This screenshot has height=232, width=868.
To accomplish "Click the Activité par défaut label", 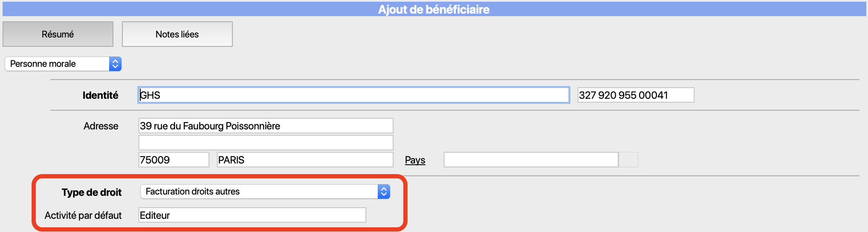I will tap(83, 215).
